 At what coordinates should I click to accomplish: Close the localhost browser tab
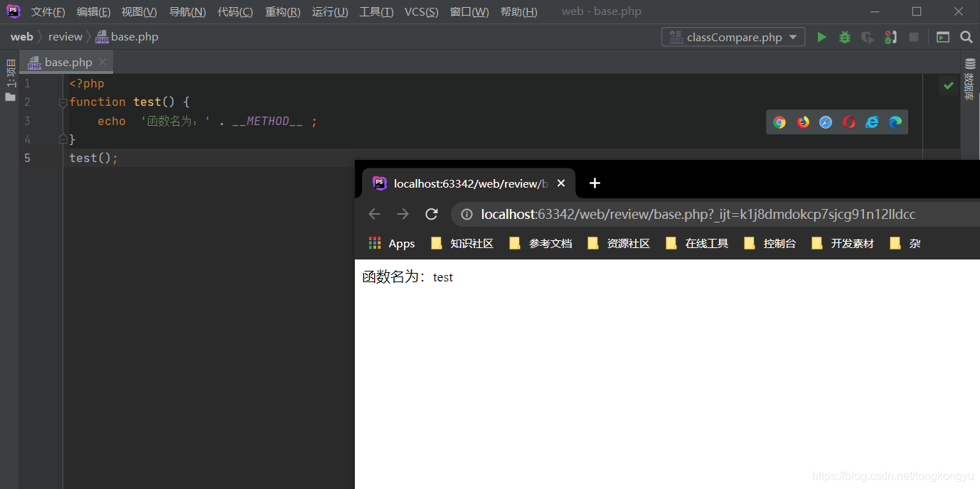561,183
